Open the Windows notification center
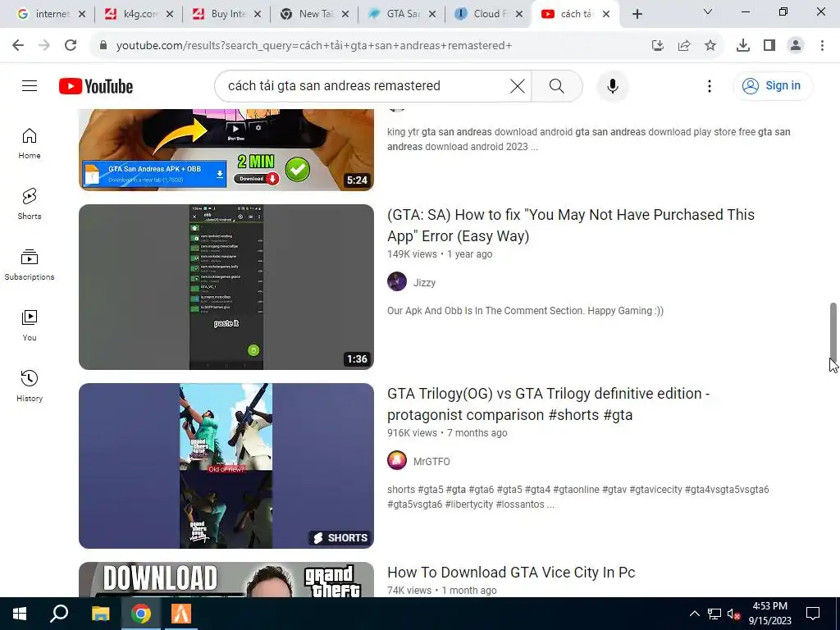This screenshot has height=630, width=840. [x=813, y=614]
